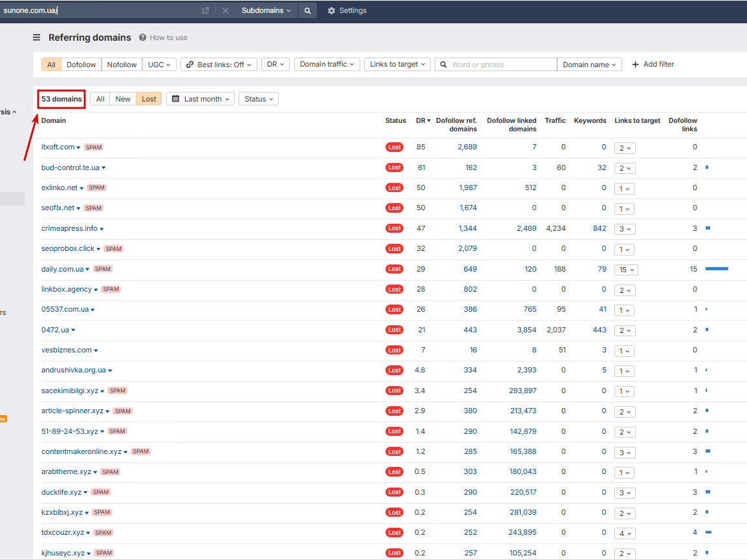Viewport: 747px width, 560px height.
Task: Open the seoprobox.click domain link
Action: click(x=68, y=248)
